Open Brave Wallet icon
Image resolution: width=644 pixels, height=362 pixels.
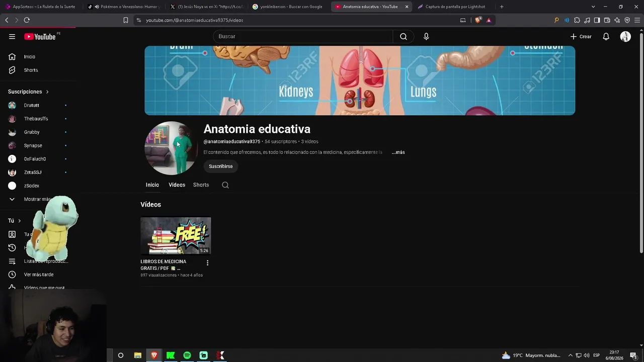point(607,20)
